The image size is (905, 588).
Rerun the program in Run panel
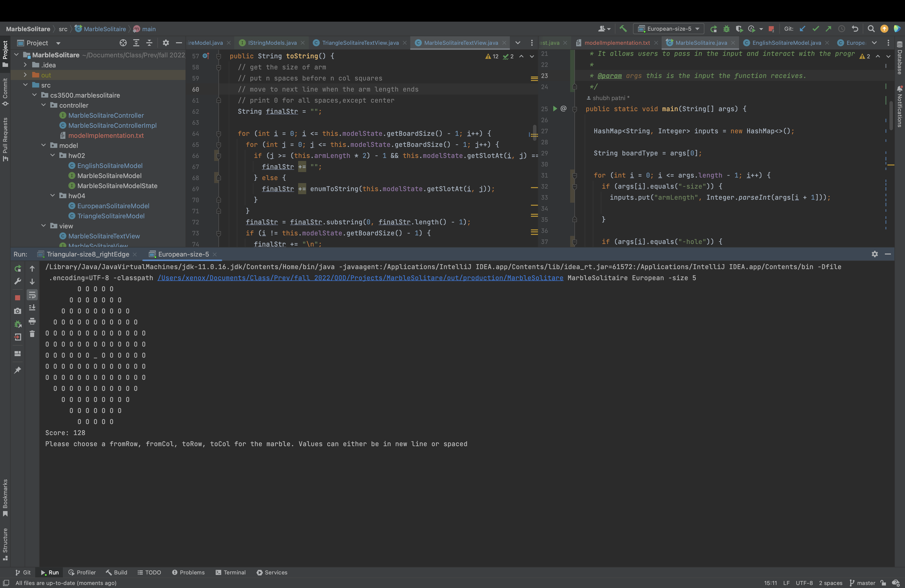point(18,269)
